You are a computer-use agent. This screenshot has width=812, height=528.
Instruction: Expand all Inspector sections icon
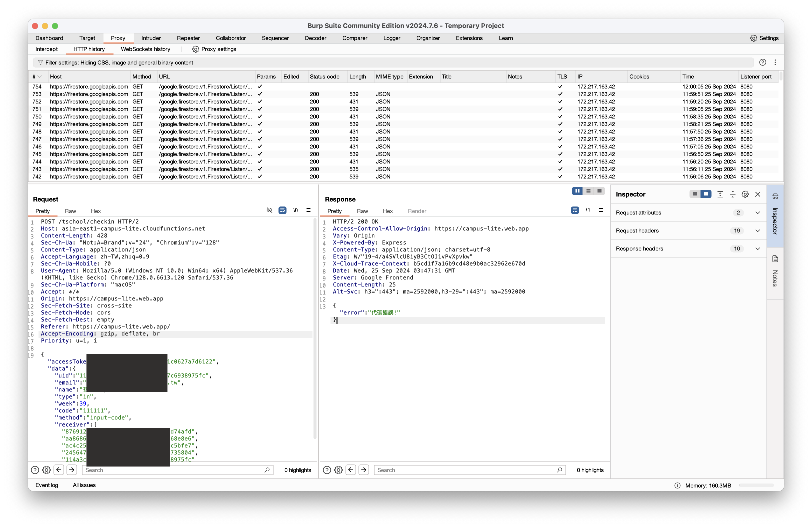tap(720, 194)
